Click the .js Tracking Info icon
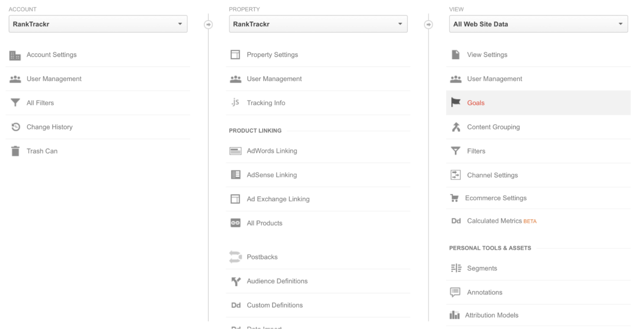Viewport: 644px width, 329px height. click(236, 103)
